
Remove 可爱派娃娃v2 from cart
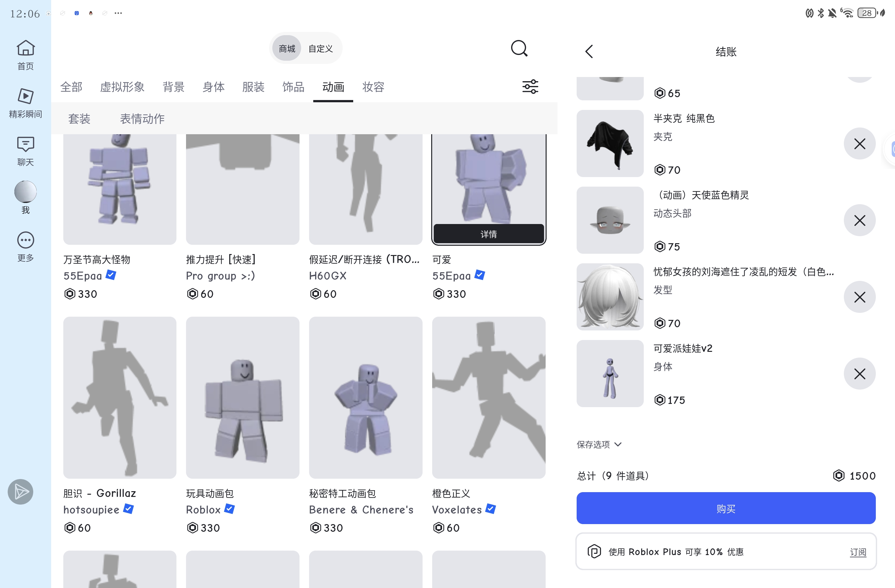859,374
